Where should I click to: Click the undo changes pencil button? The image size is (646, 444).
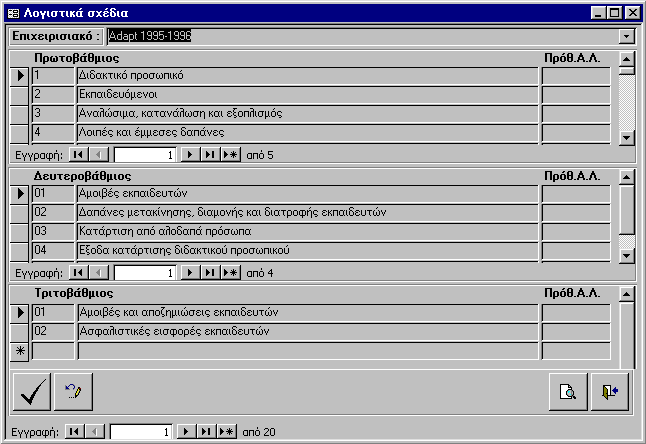click(x=73, y=391)
